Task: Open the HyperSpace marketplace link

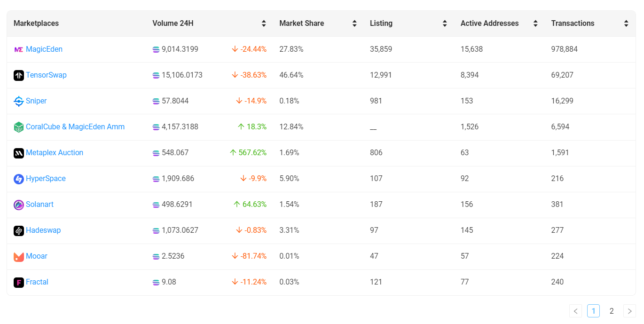Action: 46,179
